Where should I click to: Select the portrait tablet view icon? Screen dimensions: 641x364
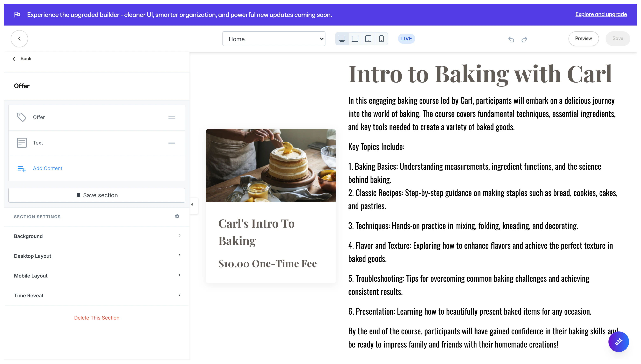(368, 39)
